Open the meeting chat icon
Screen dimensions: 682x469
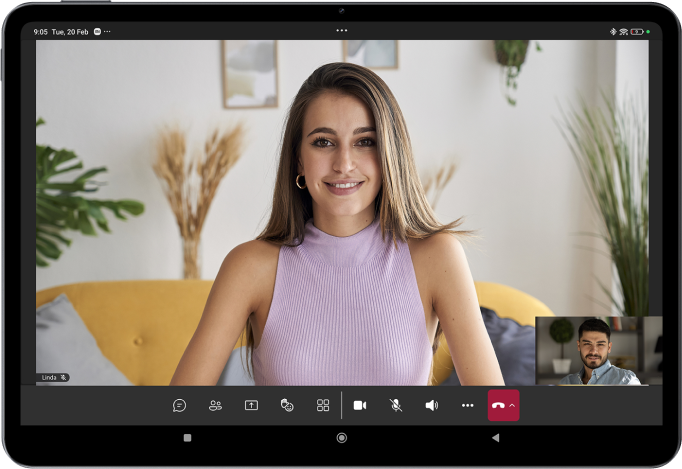point(179,405)
